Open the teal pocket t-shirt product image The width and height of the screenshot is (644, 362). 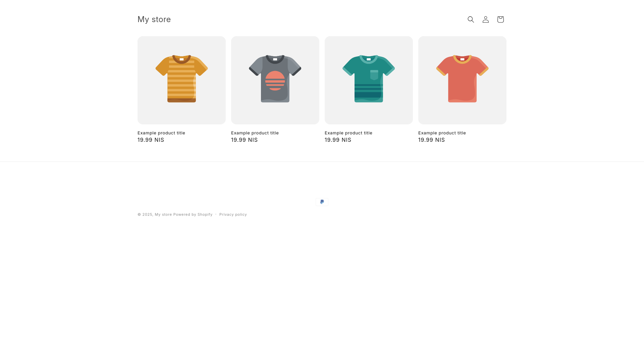[x=369, y=80]
